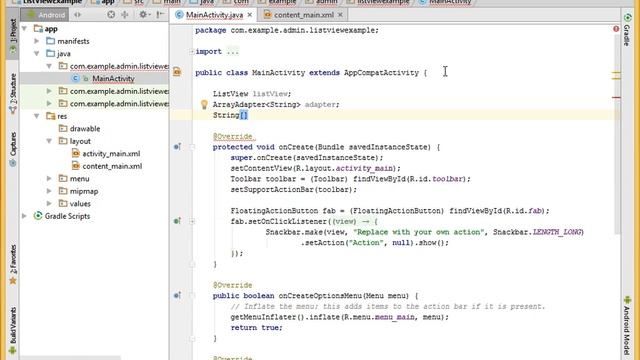Viewport: 640px width, 360px height.
Task: Expand the folded setOnClickListener lambda
Action: [x=192, y=221]
